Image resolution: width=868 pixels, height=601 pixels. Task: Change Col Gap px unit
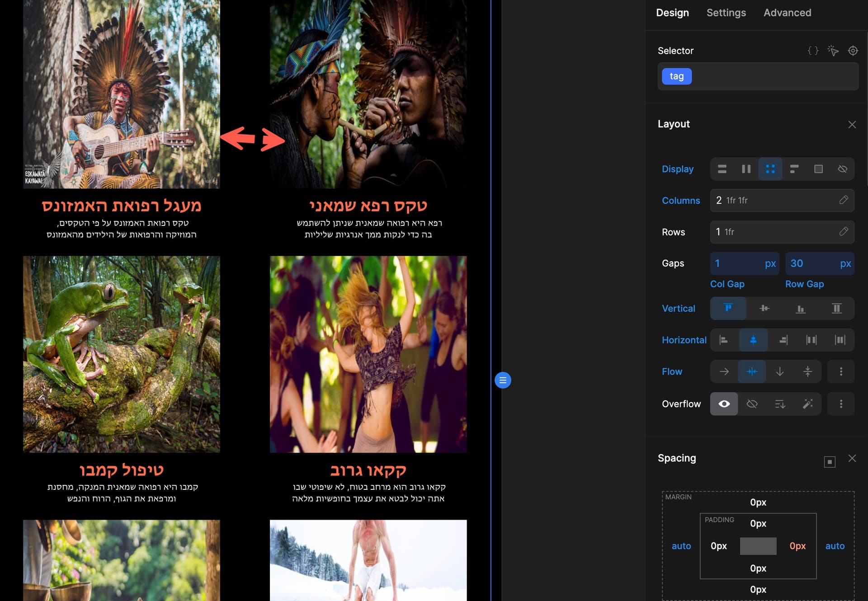tap(770, 264)
